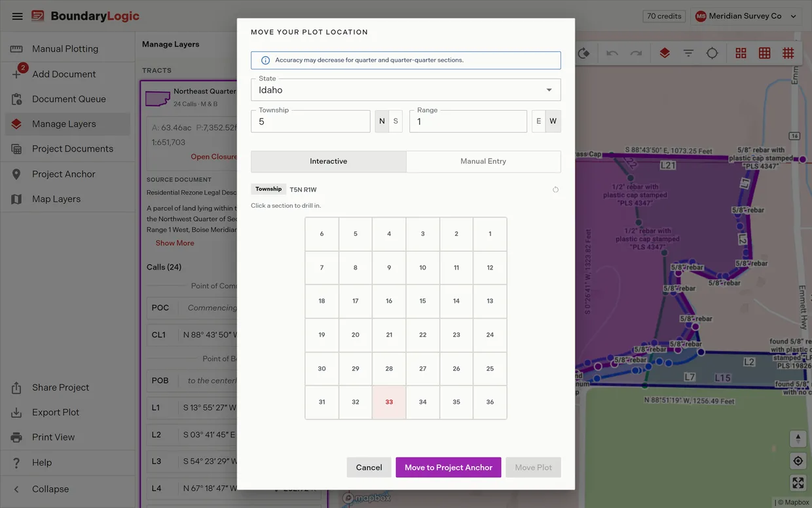Select section 16 in township grid
Viewport: 812px width, 508px height.
[389, 302]
